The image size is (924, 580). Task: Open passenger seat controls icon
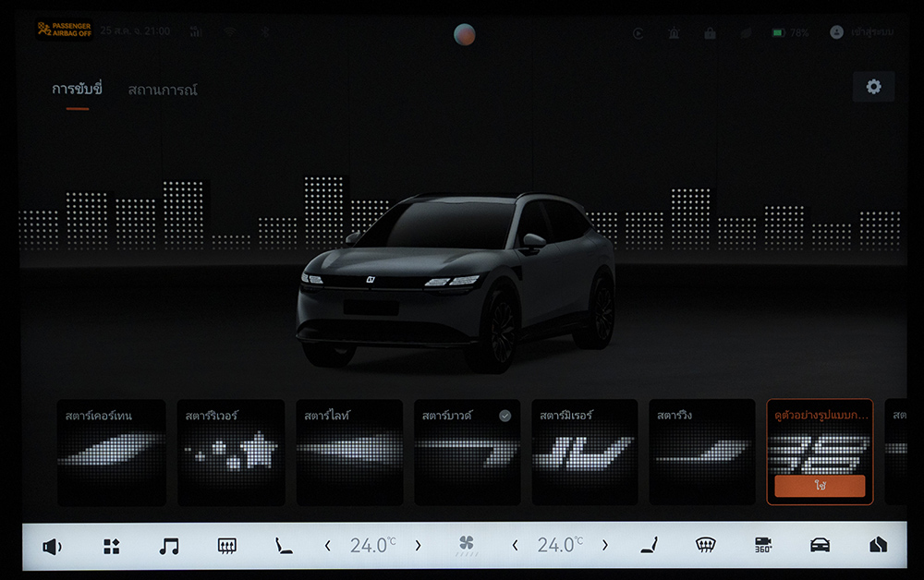click(x=649, y=545)
